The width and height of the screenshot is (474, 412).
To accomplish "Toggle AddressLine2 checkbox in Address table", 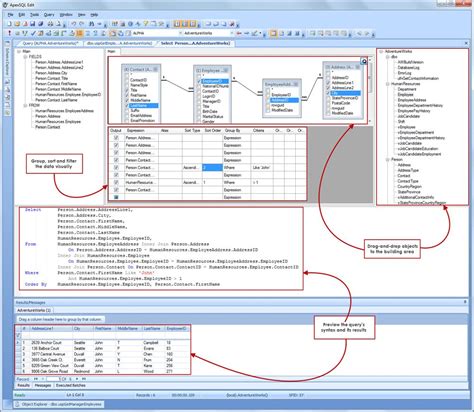I will 328,88.
